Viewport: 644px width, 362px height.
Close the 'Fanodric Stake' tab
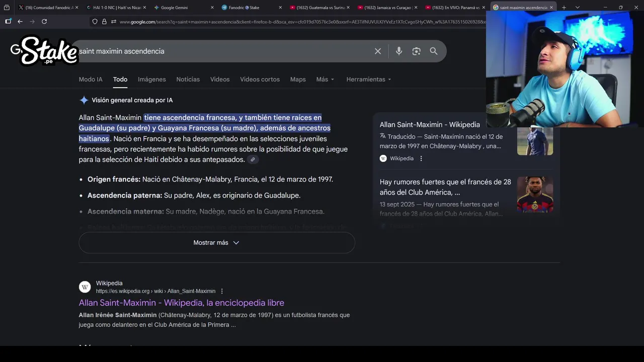click(x=280, y=8)
